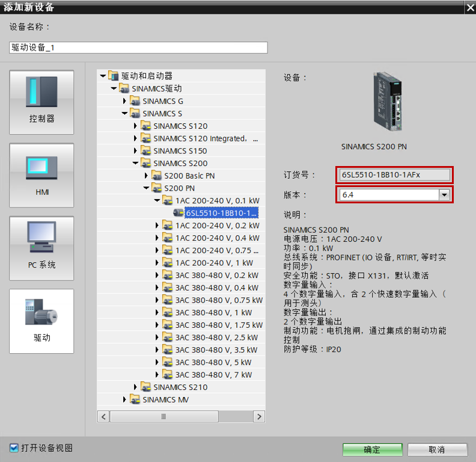The width and height of the screenshot is (476, 462).
Task: Expand SINAMICS S120 Integrated node
Action: click(135, 138)
